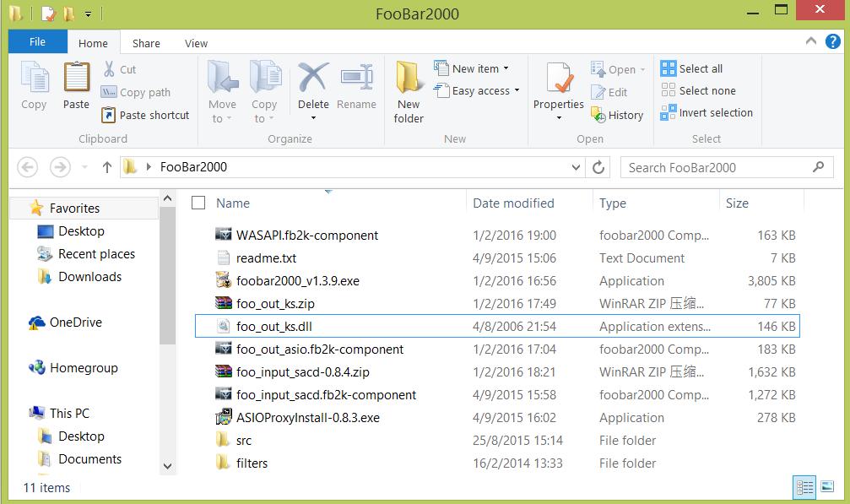Switch to Details view icon in status bar
The width and height of the screenshot is (850, 504).
tap(805, 487)
